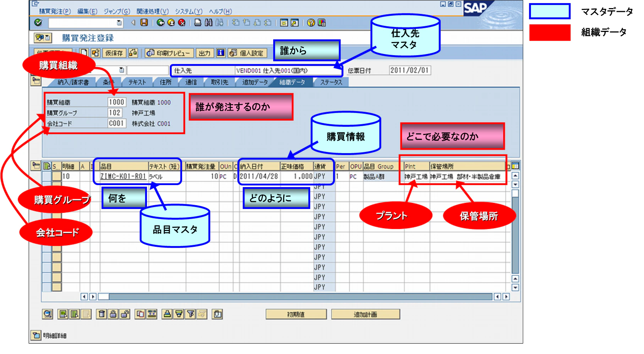Switch to the 納入/請求書 tab
Screen dimensions: 644x354
point(73,82)
